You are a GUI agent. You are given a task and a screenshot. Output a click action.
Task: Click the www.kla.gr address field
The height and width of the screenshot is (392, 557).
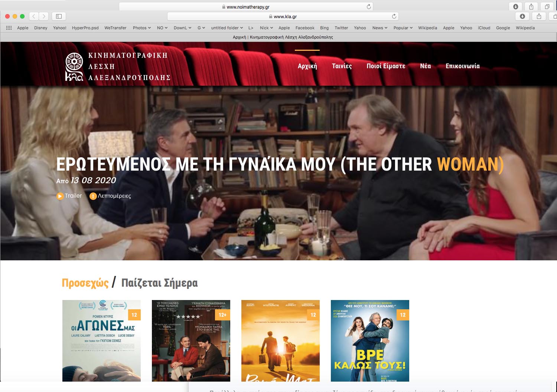click(282, 16)
